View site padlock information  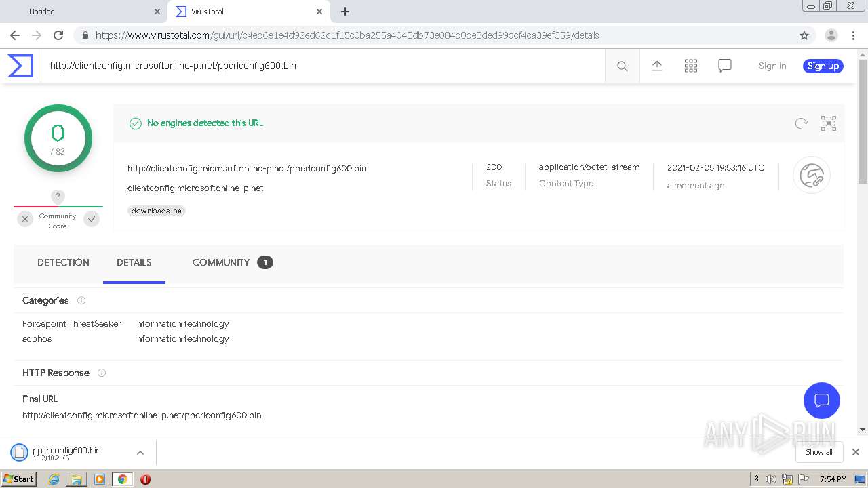(x=85, y=35)
